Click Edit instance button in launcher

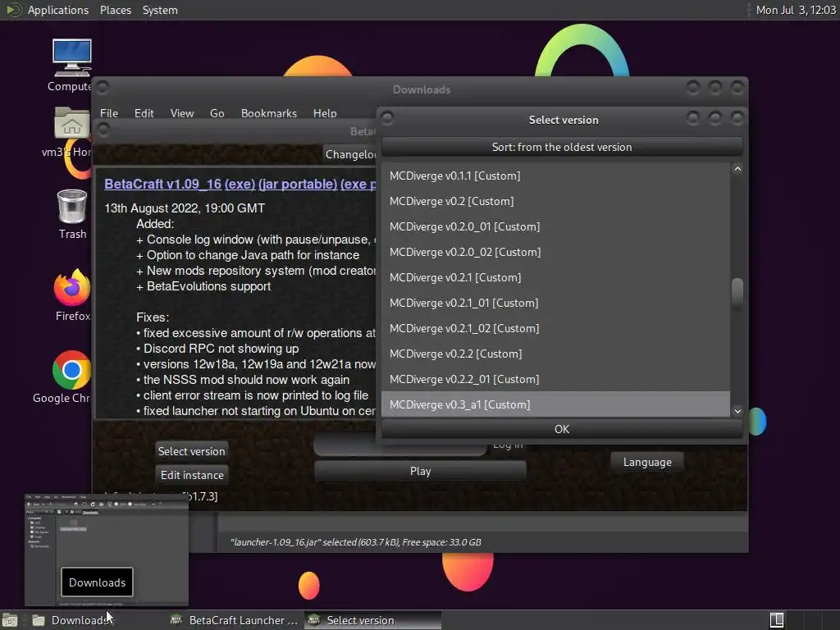(192, 475)
